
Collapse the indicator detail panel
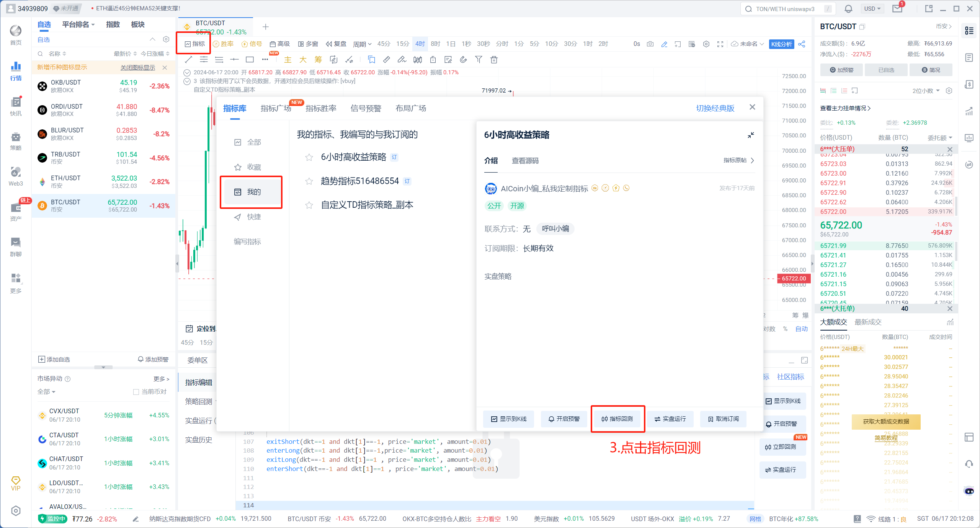(x=751, y=135)
